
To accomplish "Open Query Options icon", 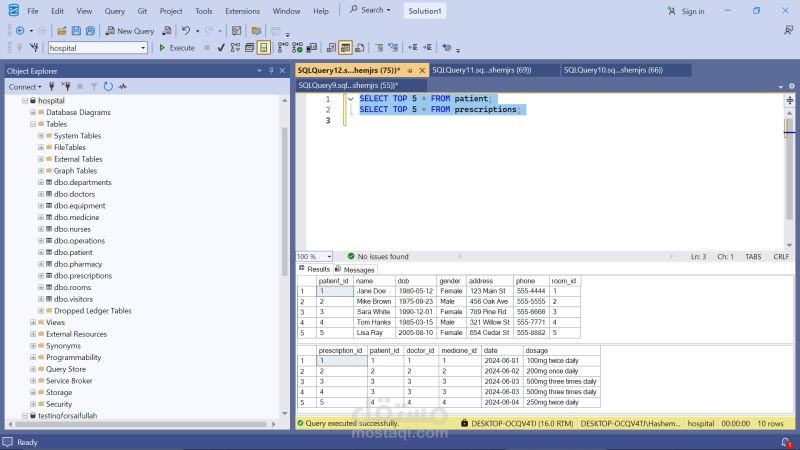I will coord(249,48).
